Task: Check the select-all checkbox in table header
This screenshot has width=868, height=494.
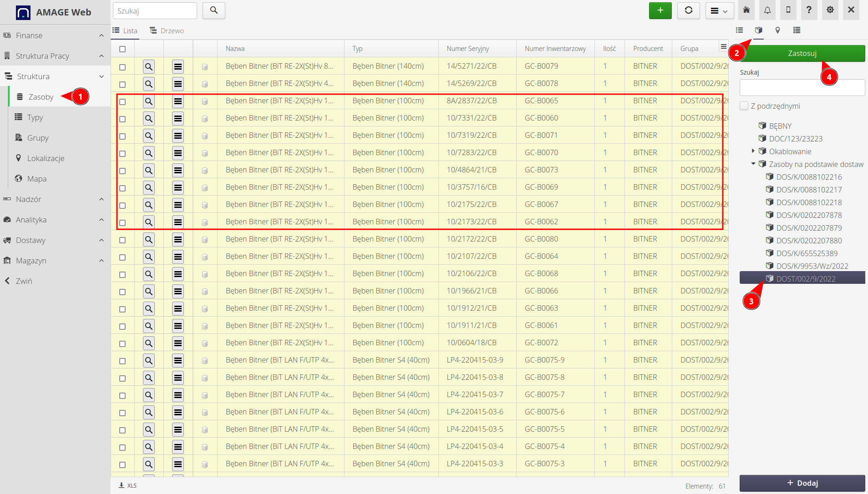Action: click(122, 49)
